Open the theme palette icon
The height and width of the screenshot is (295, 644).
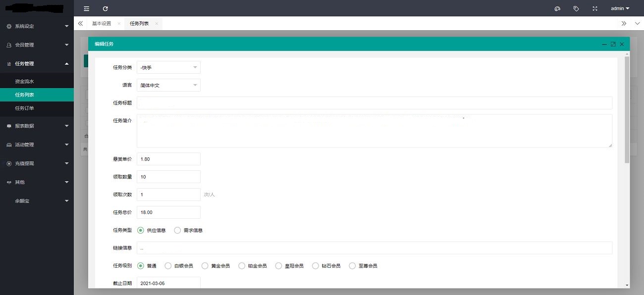point(557,8)
